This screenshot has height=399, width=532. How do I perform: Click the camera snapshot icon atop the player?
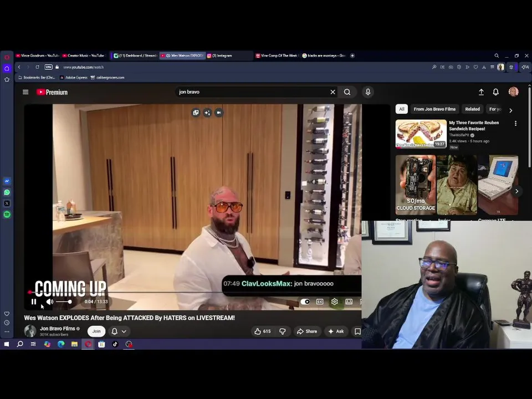tap(219, 112)
